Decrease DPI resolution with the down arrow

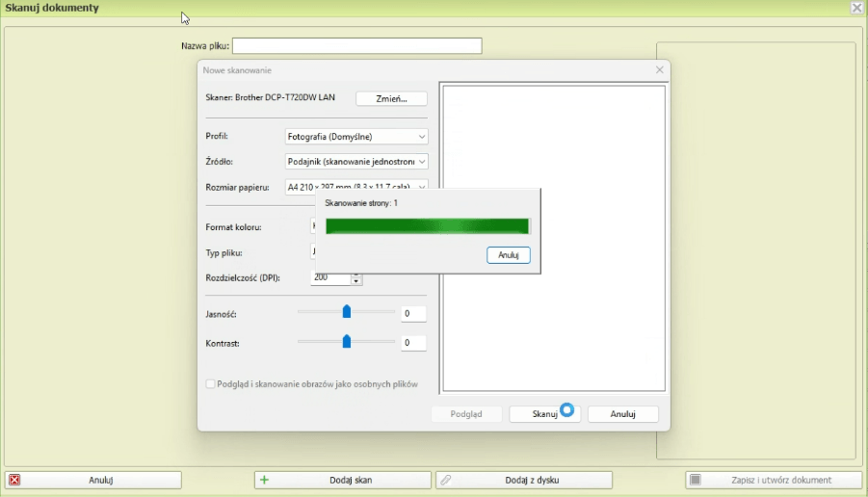[x=356, y=281]
